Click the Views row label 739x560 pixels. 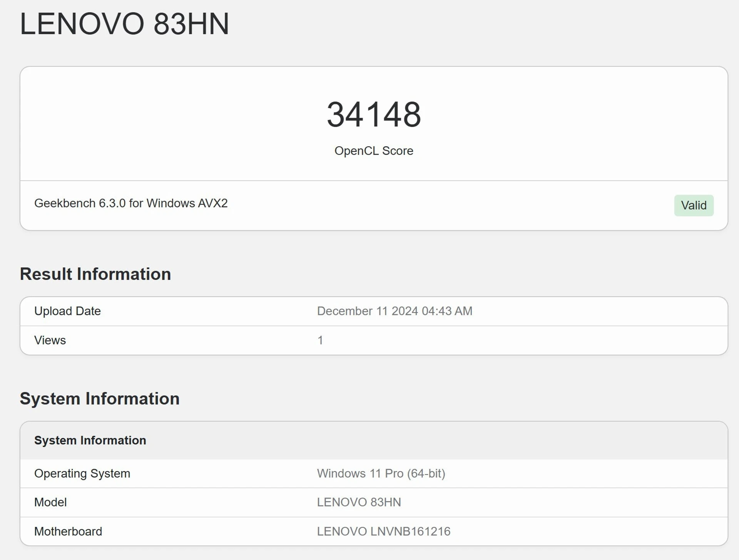pyautogui.click(x=50, y=340)
